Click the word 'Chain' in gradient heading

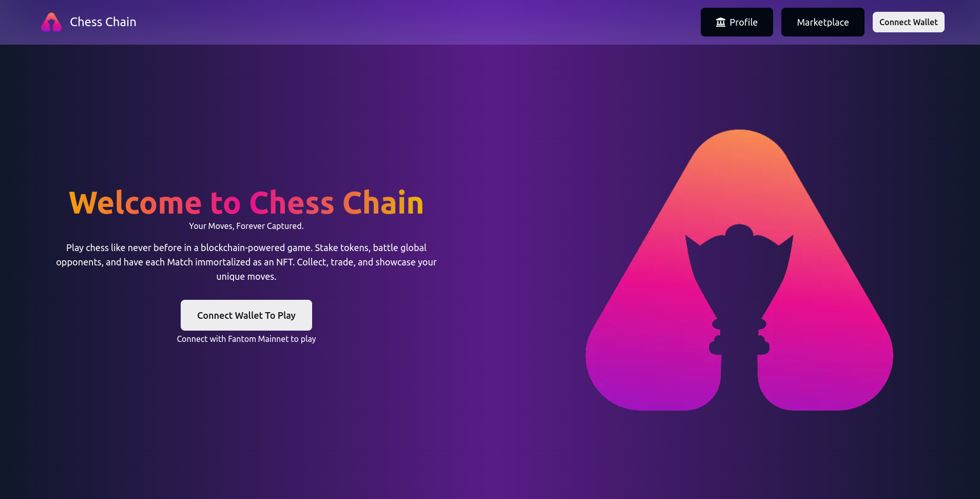383,202
